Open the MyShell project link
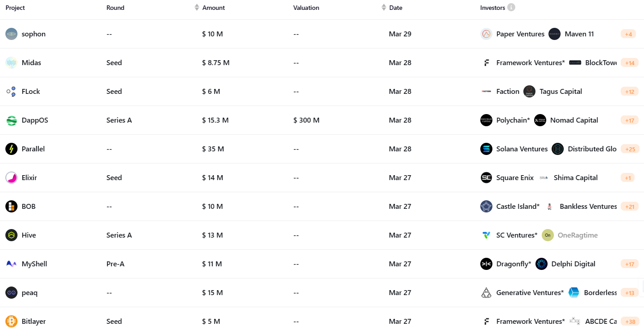 coord(35,264)
